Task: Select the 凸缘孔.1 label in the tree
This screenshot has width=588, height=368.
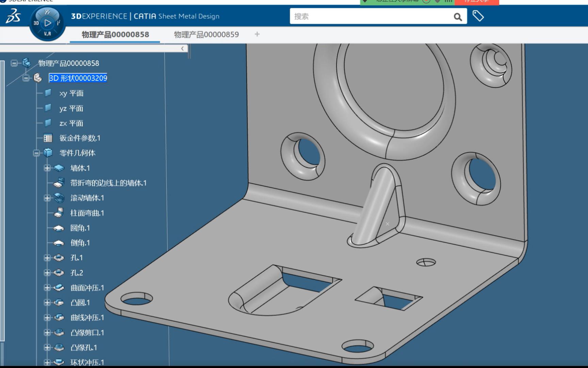Action: coord(84,348)
